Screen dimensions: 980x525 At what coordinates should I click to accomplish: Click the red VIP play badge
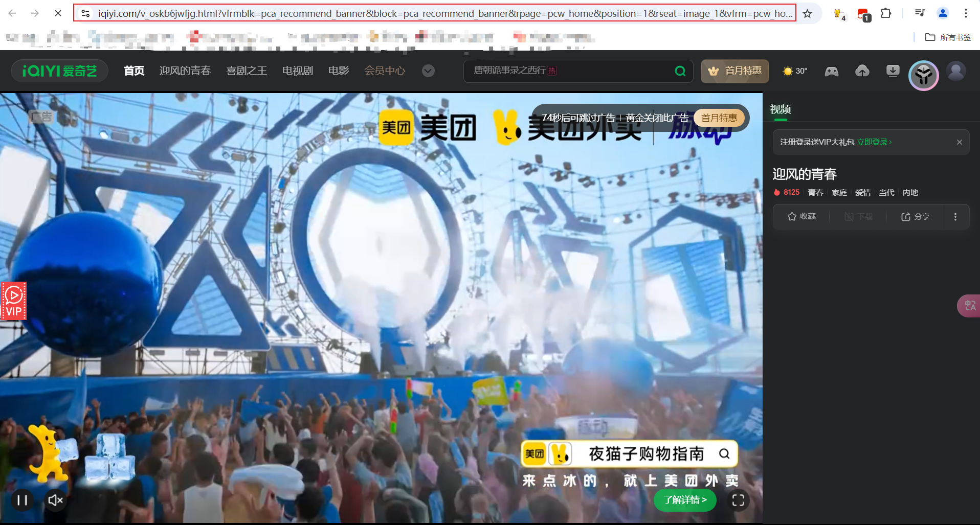coord(14,301)
